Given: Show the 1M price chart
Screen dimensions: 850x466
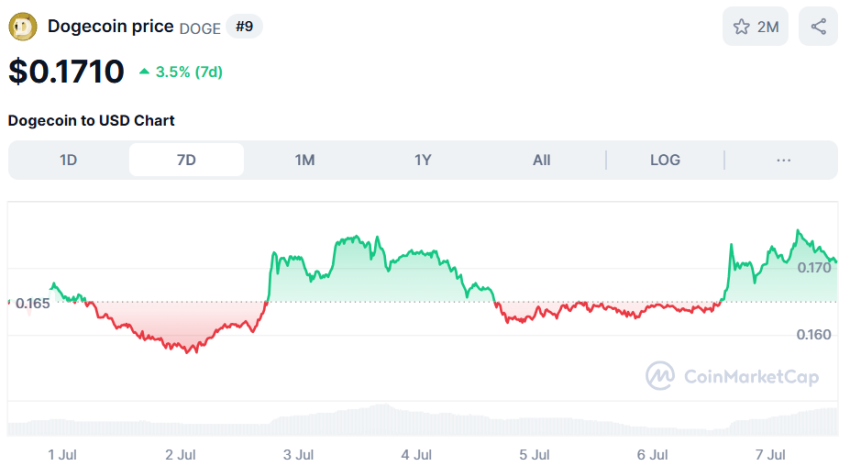Looking at the screenshot, I should click(305, 160).
